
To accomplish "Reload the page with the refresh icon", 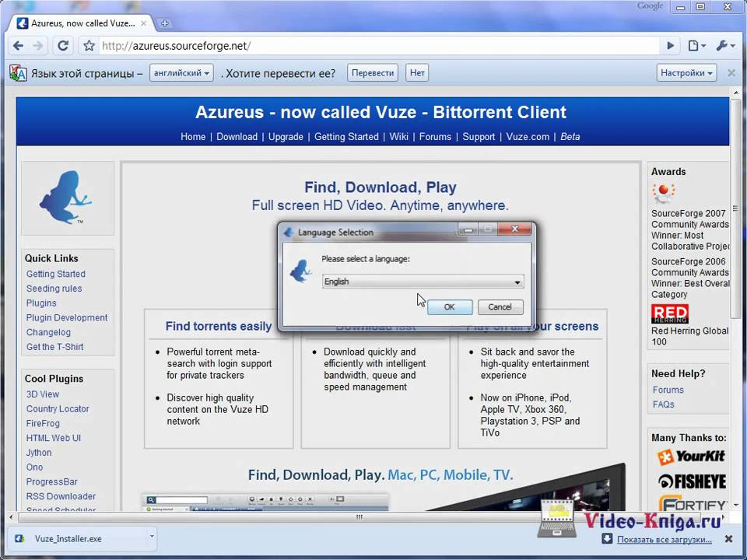I will [63, 46].
